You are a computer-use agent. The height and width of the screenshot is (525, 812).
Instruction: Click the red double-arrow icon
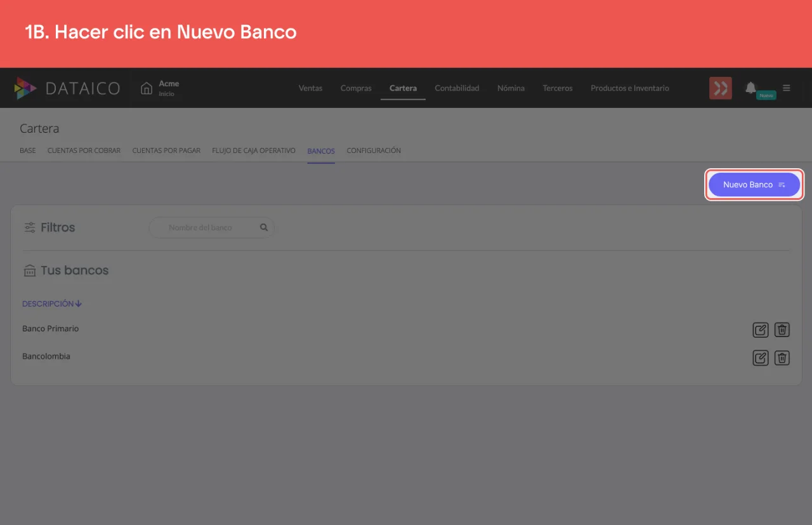(721, 88)
